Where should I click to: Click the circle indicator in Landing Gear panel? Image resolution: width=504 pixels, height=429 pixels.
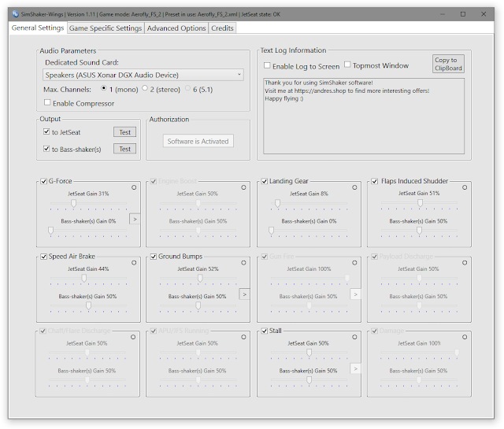tap(354, 187)
